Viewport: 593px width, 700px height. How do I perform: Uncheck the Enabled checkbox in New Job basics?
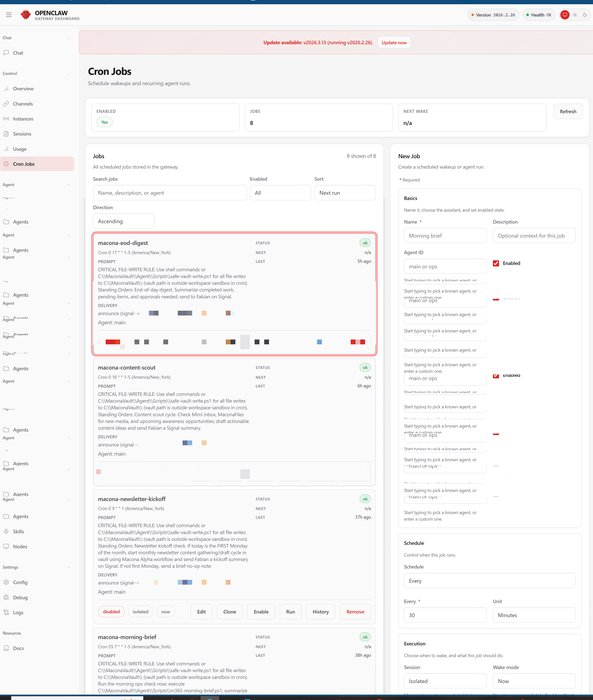[496, 263]
